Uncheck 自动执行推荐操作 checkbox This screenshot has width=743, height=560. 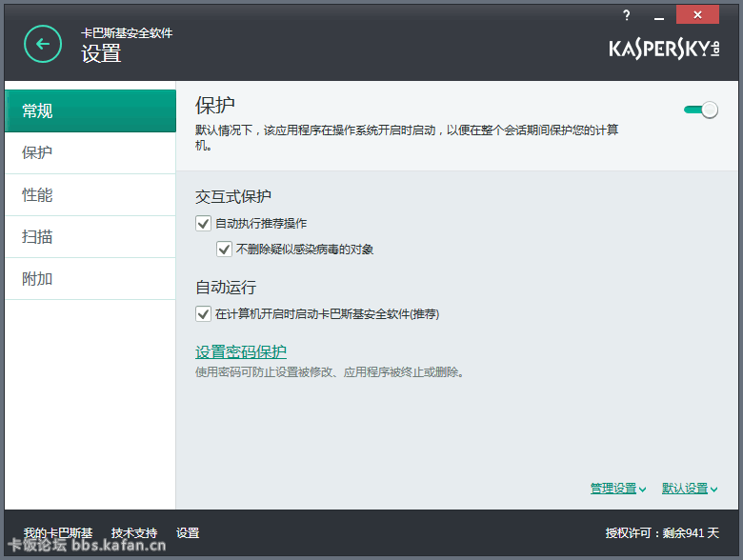[x=203, y=223]
